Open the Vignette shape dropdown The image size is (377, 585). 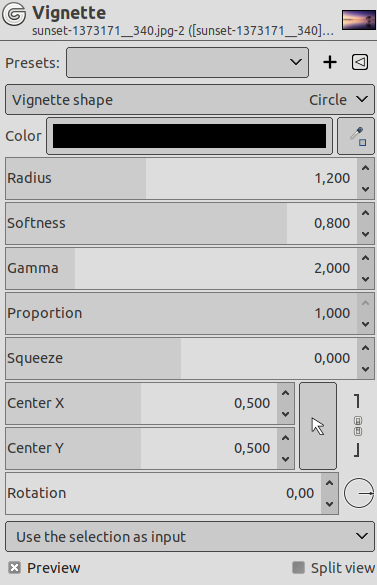point(190,100)
